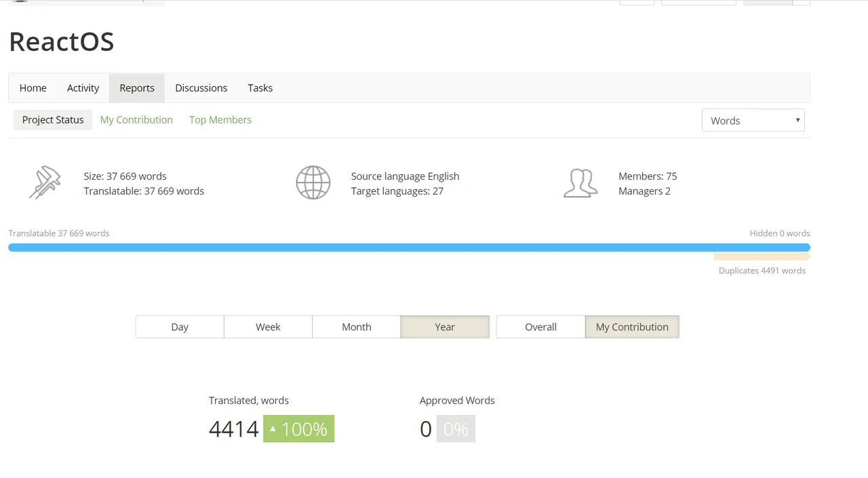Click "Members: 75" text
Screen dimensions: 868x478
648,176
